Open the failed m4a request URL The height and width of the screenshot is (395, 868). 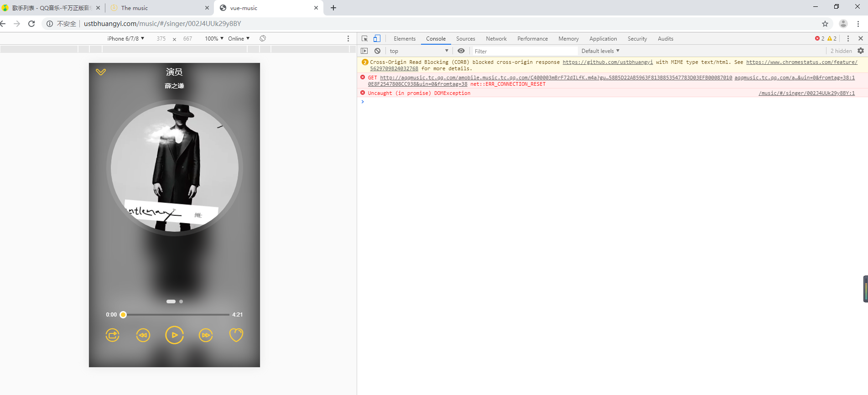pos(556,78)
